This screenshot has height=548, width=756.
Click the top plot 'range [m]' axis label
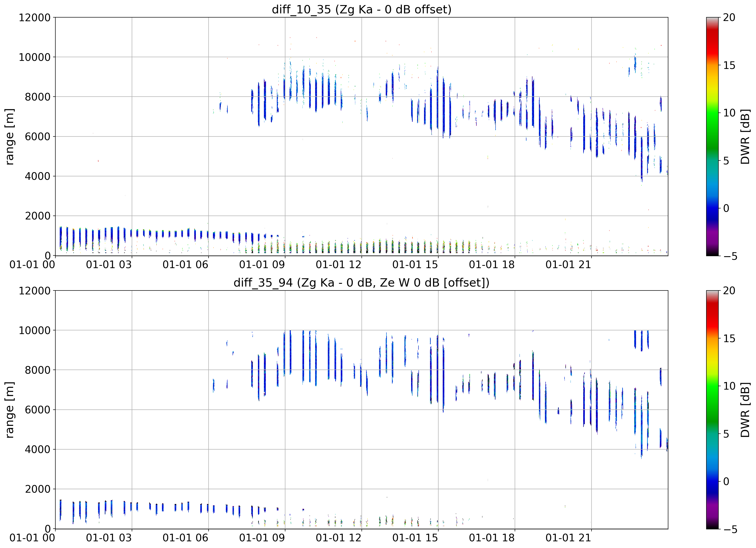coord(9,136)
